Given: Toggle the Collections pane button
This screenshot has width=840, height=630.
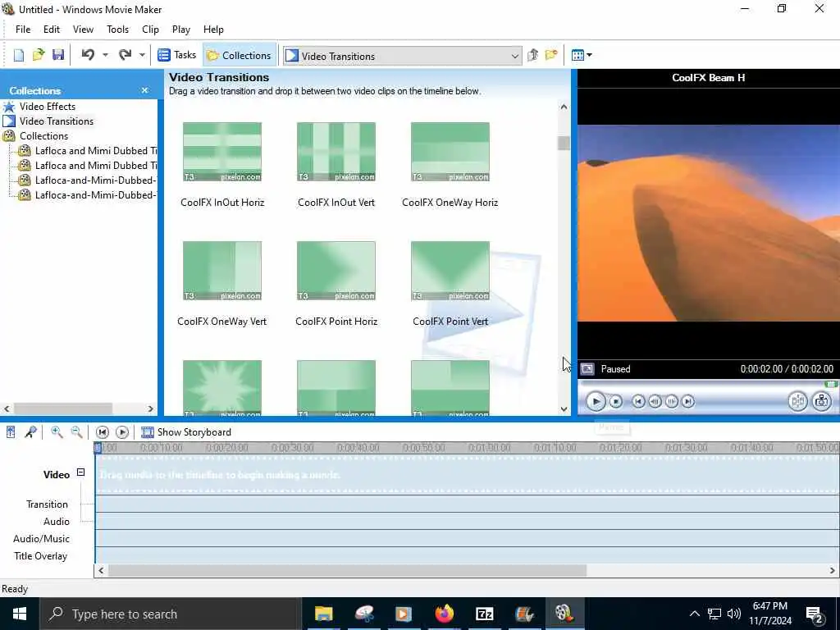Looking at the screenshot, I should click(240, 55).
